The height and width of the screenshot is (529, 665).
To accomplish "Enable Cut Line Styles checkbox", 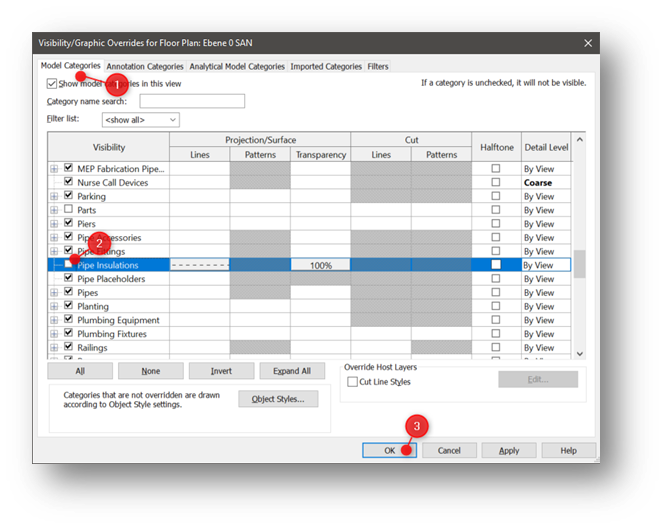I will coord(352,382).
